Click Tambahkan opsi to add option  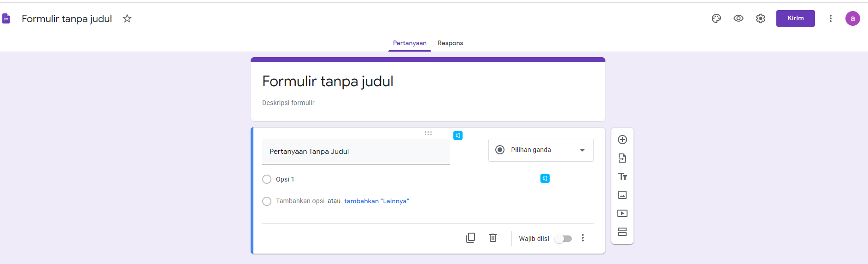[300, 201]
